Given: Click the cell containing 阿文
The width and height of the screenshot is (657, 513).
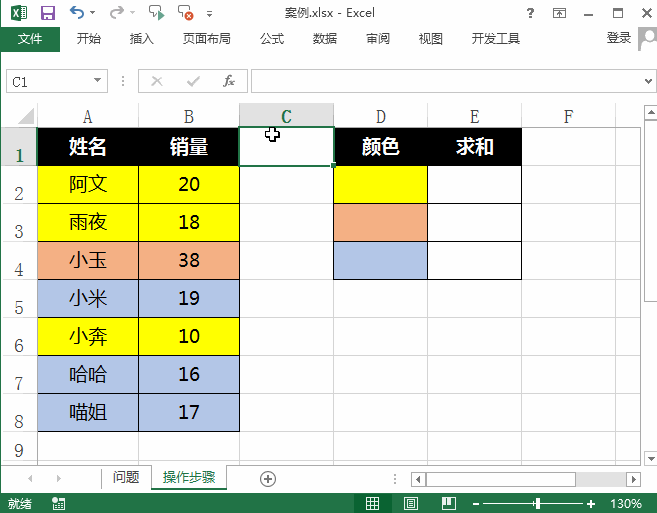Looking at the screenshot, I should [88, 184].
